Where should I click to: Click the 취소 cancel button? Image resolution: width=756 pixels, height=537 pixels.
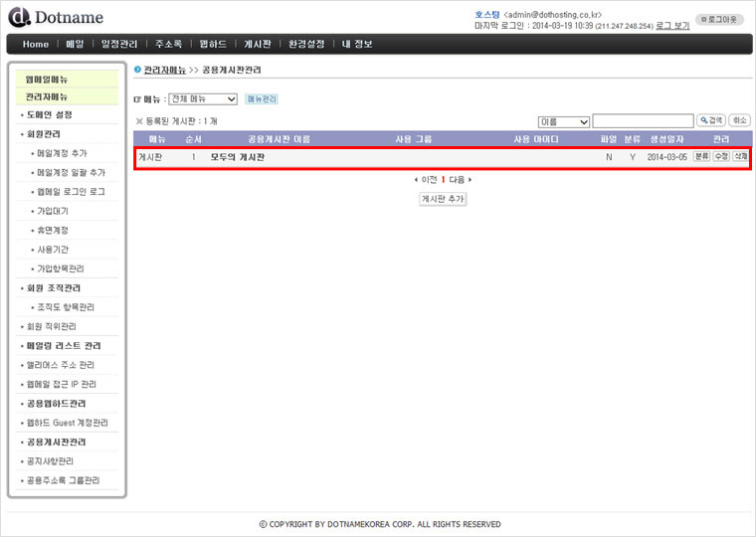(739, 120)
